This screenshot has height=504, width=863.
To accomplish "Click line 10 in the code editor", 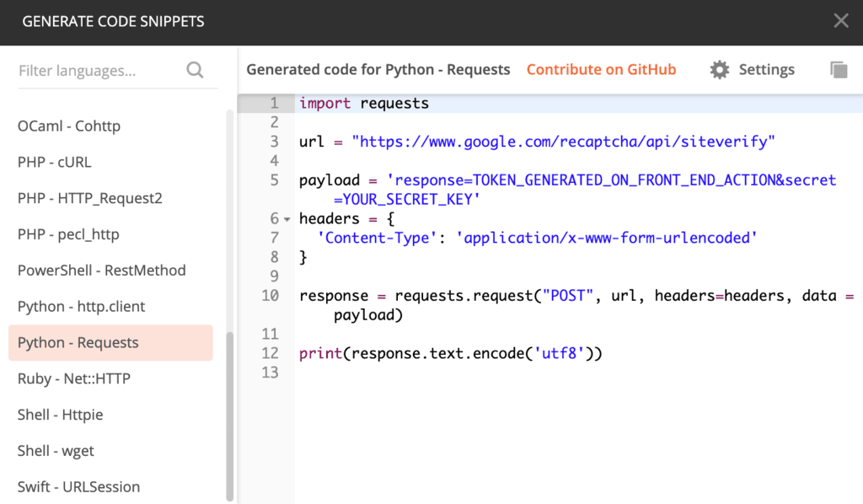I will (x=506, y=295).
